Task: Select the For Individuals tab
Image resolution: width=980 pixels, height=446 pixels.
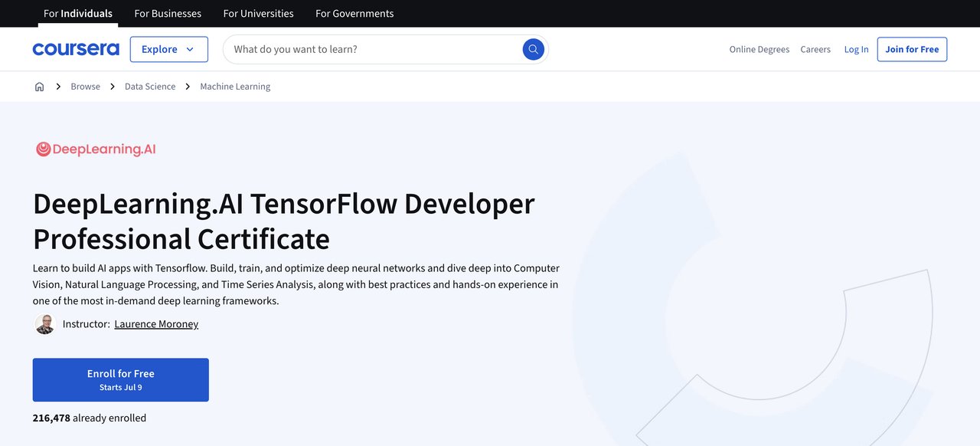Action: [78, 13]
